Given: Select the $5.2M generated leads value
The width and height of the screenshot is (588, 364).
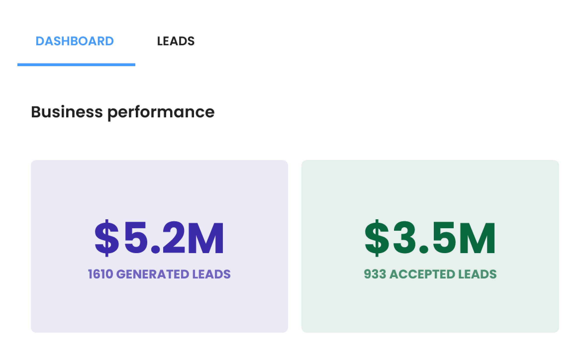Looking at the screenshot, I should 159,238.
